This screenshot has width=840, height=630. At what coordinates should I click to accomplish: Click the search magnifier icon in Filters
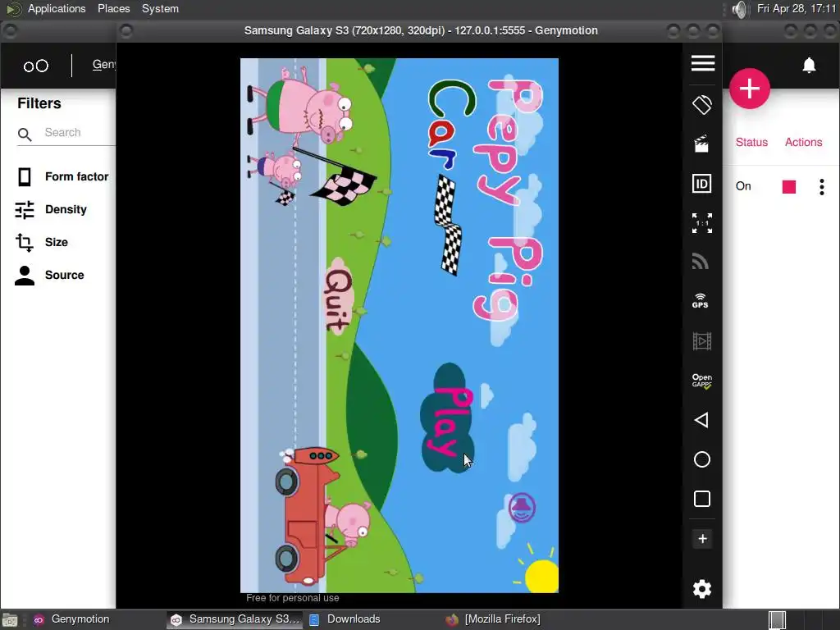pos(25,134)
